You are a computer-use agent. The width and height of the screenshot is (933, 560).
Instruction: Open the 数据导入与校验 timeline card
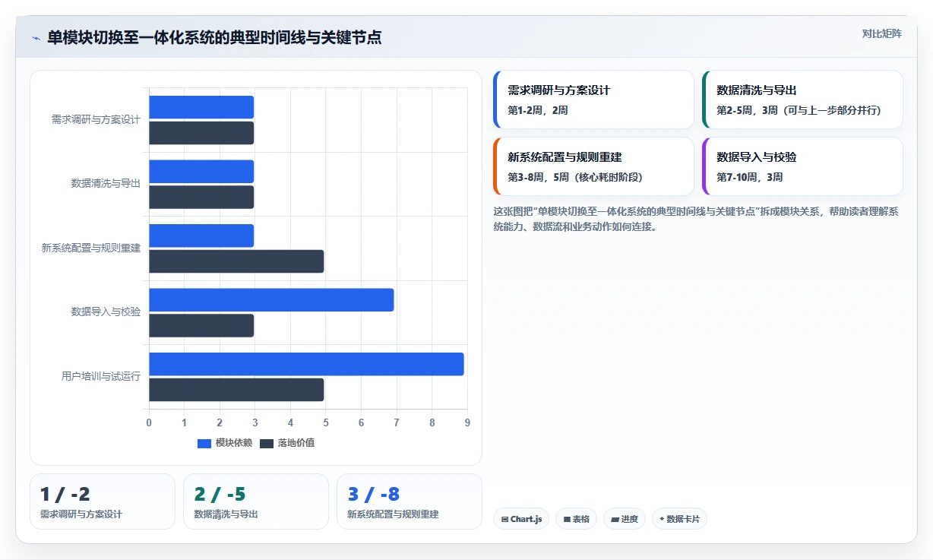(x=802, y=166)
